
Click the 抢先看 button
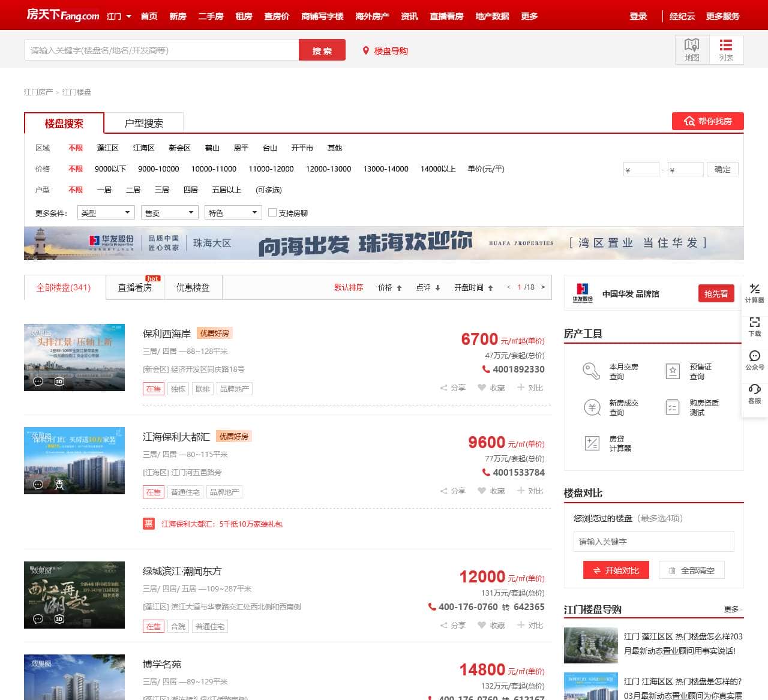tap(716, 294)
